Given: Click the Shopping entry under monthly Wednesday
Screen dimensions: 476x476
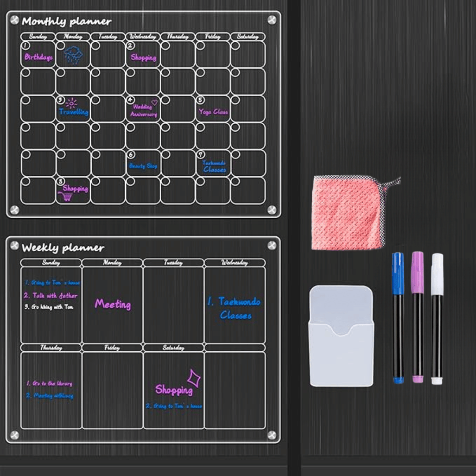Looking at the screenshot, I should coord(143,57).
